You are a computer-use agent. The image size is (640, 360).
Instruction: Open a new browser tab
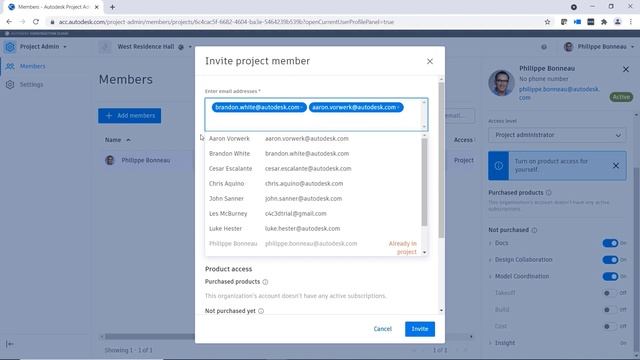pyautogui.click(x=112, y=7)
